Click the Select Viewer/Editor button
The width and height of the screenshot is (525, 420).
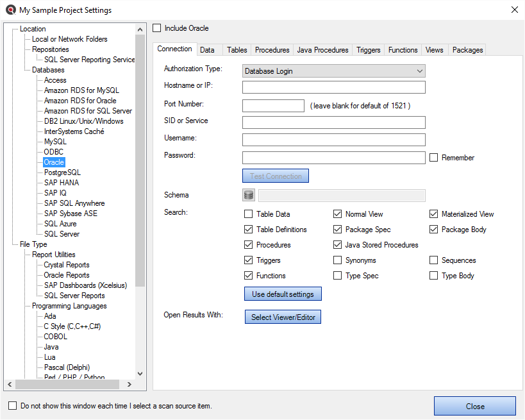[283, 317]
